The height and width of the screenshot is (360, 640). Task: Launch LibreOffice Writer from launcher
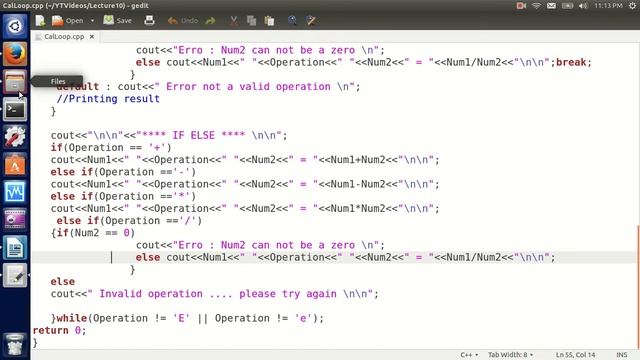pyautogui.click(x=15, y=247)
